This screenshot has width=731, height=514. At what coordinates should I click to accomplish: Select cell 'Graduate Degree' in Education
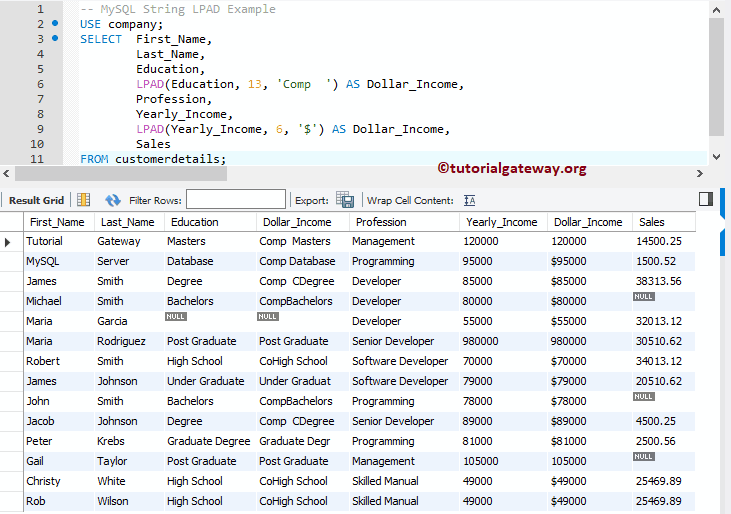point(208,441)
